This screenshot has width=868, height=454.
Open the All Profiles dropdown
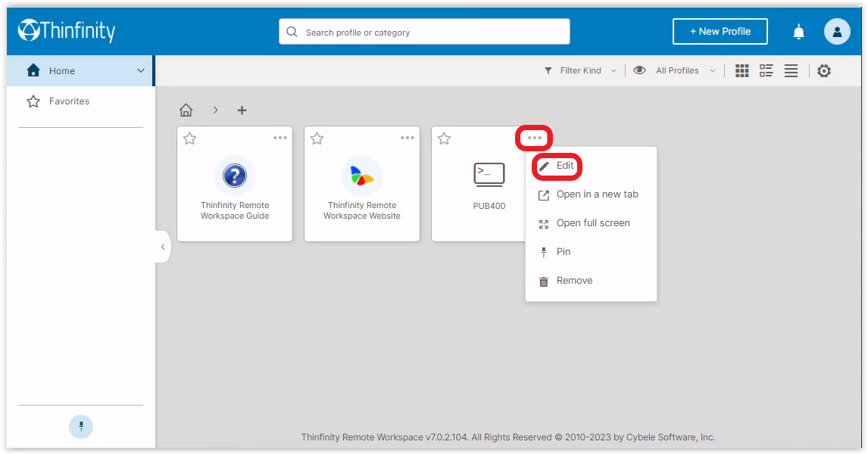(x=685, y=71)
